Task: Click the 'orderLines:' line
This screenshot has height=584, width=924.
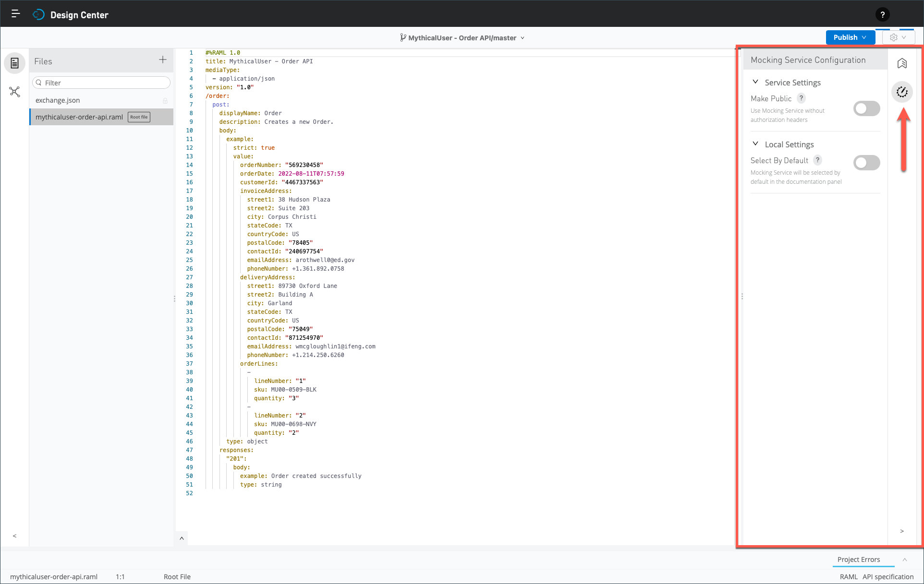Action: tap(259, 364)
